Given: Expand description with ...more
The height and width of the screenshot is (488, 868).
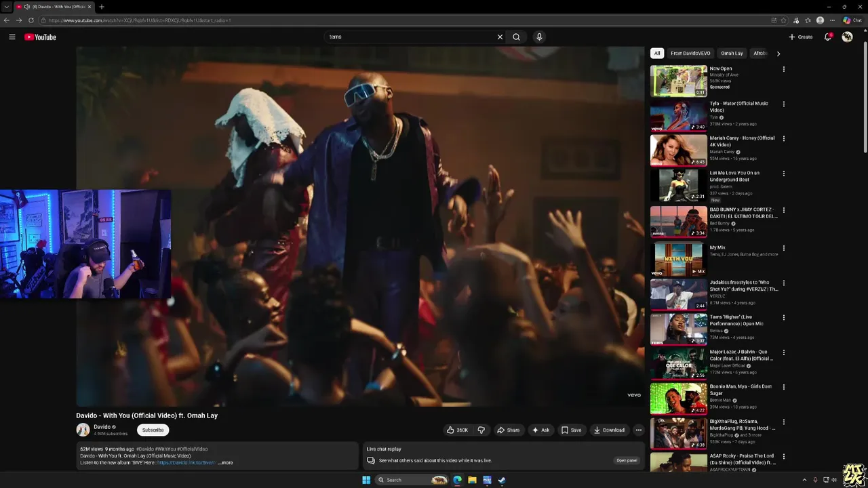Looking at the screenshot, I should tap(225, 463).
